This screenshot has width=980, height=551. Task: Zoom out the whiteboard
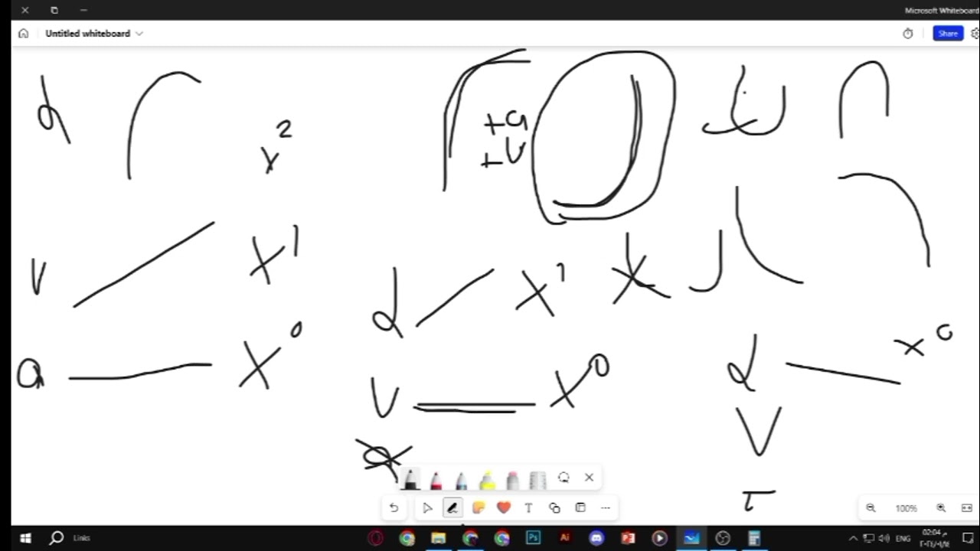pyautogui.click(x=871, y=508)
